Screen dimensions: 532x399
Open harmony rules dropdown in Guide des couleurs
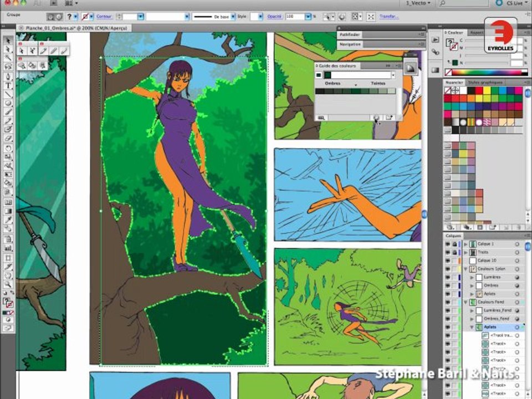tap(393, 75)
